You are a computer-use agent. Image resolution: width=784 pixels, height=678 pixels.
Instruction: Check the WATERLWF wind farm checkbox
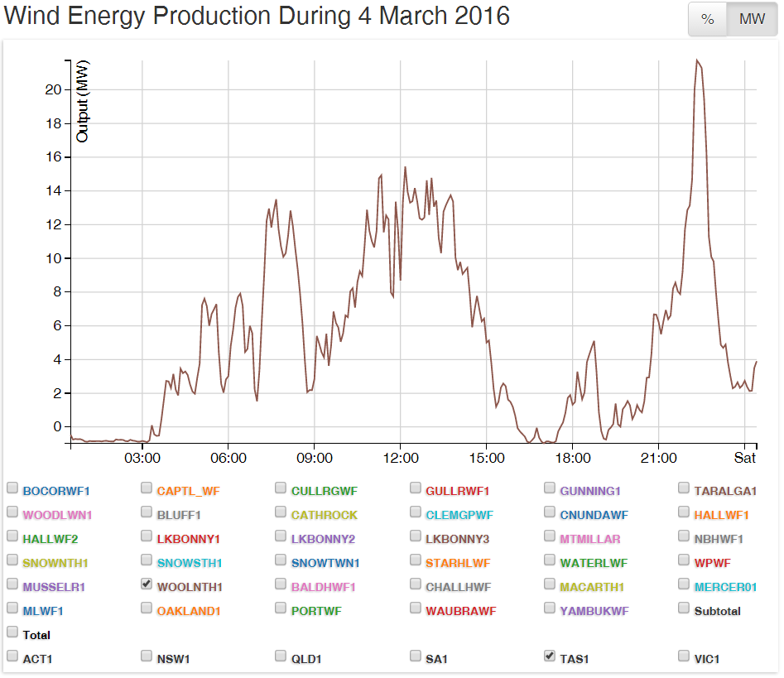pyautogui.click(x=550, y=560)
